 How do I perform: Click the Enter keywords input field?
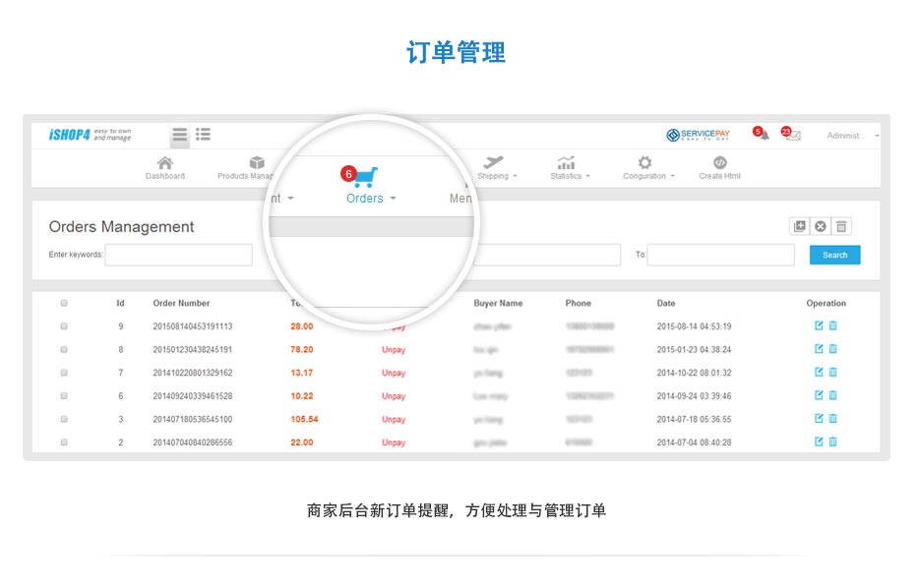(178, 255)
